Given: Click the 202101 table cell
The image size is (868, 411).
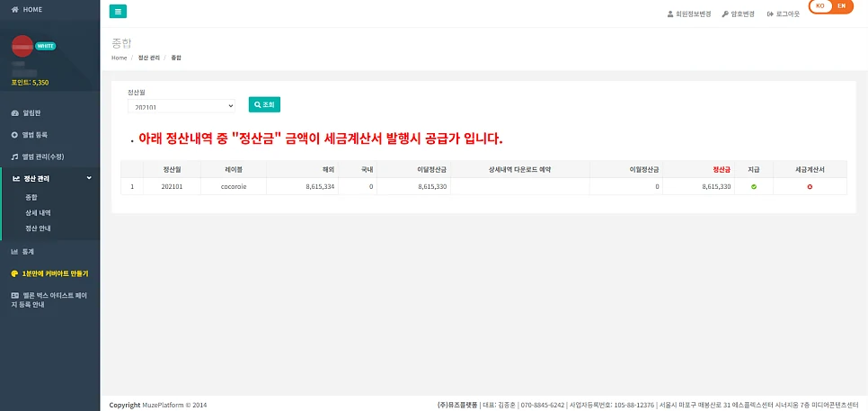Looking at the screenshot, I should click(x=172, y=187).
